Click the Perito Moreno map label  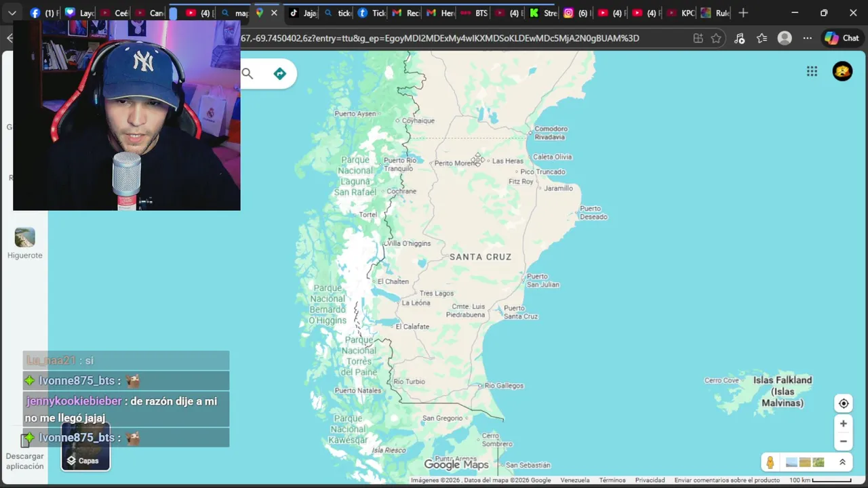[457, 163]
